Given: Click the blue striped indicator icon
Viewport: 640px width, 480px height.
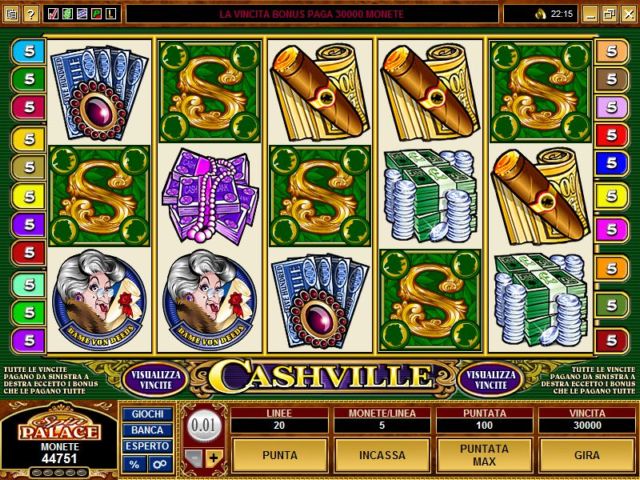Looking at the screenshot, I should point(82,14).
